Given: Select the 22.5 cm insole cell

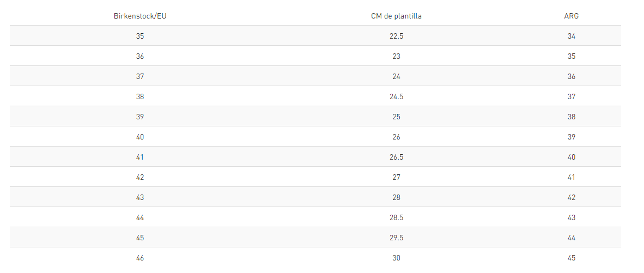Looking at the screenshot, I should [396, 36].
